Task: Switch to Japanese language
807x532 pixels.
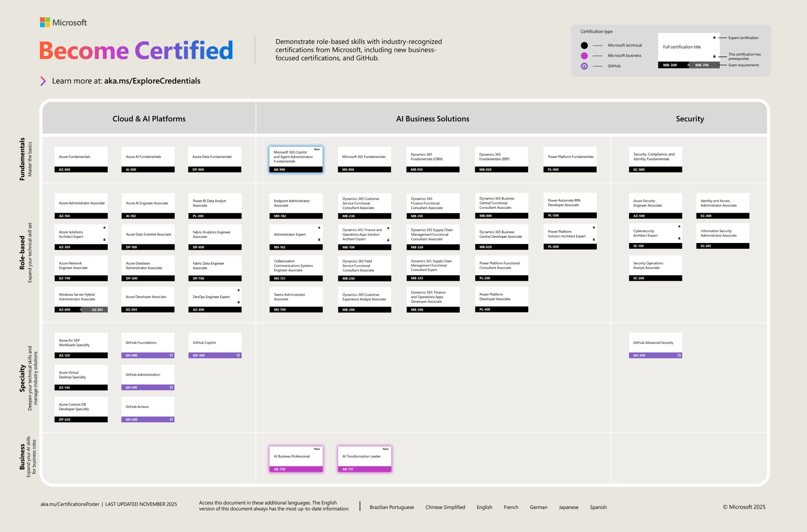Action: point(568,507)
